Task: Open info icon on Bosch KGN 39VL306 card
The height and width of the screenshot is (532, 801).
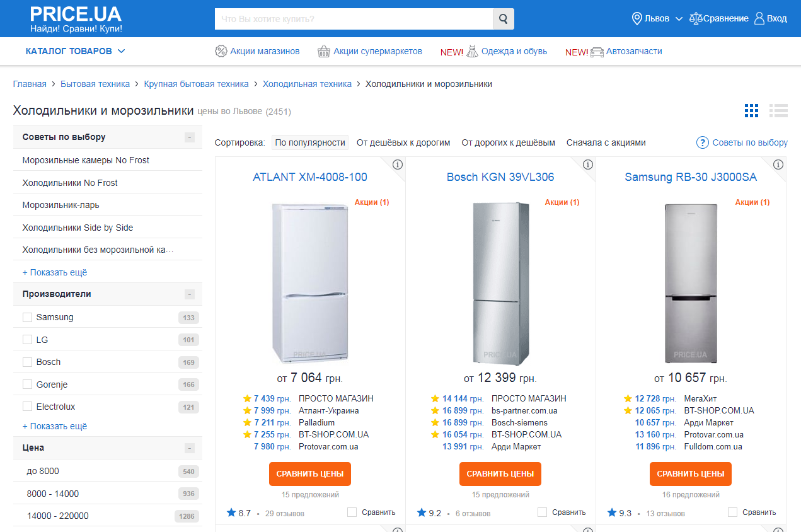Action: [588, 165]
